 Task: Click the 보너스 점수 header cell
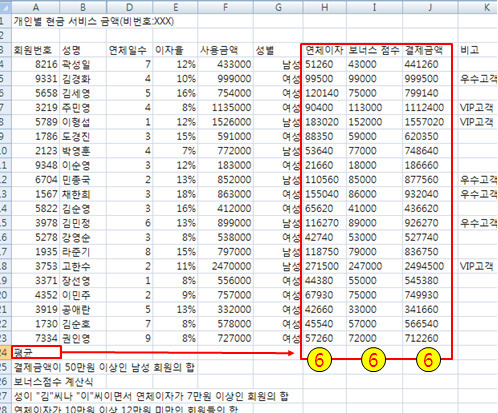click(x=374, y=50)
